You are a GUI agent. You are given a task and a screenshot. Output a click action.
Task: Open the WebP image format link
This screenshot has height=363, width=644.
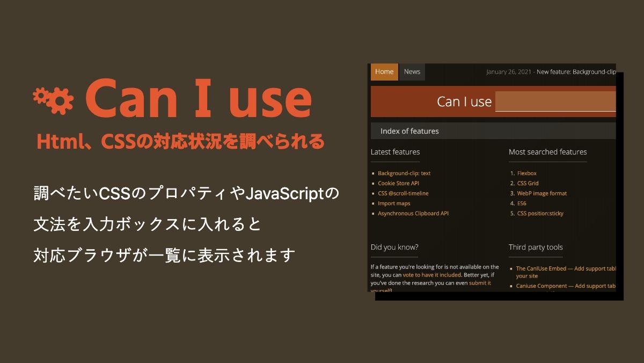pos(542,193)
